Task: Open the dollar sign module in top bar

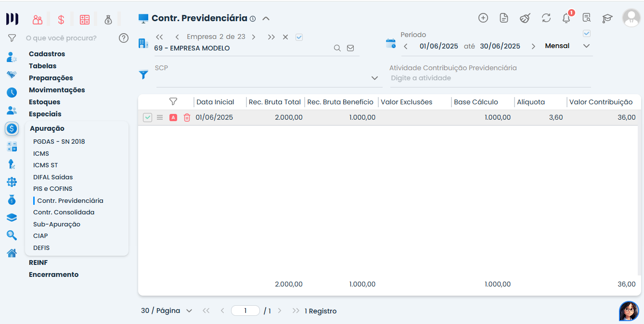Action: [x=61, y=20]
